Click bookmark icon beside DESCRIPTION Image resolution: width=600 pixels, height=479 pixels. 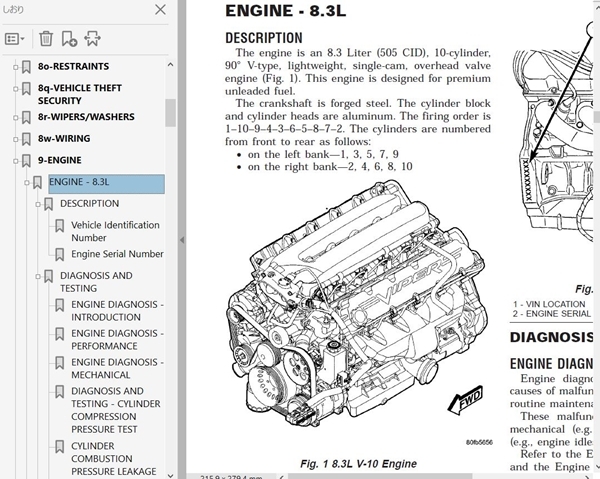pos(48,204)
